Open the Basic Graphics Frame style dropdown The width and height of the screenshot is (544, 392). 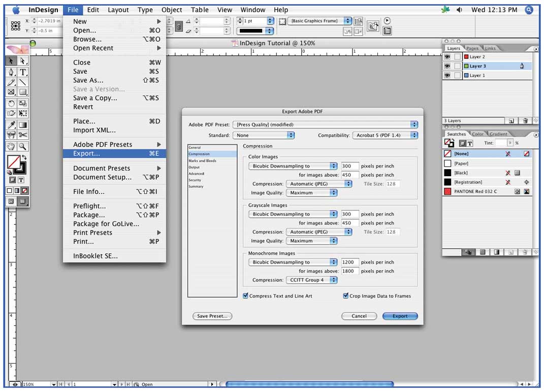click(319, 21)
